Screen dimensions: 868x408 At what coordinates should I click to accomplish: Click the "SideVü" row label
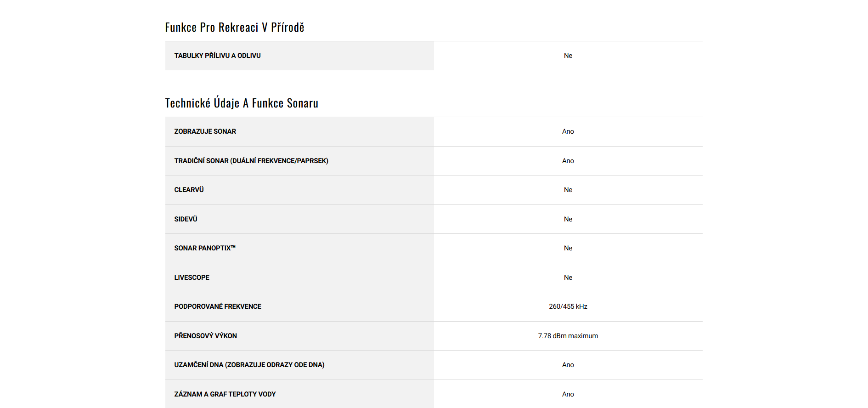coord(186,219)
